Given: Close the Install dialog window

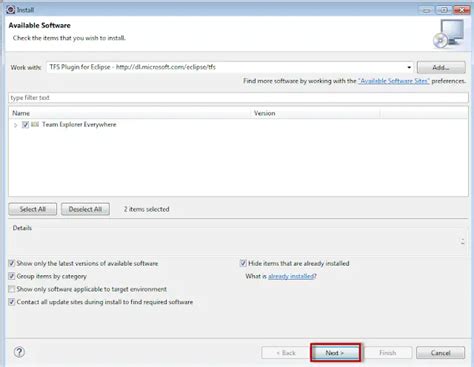Looking at the screenshot, I should (462, 10).
